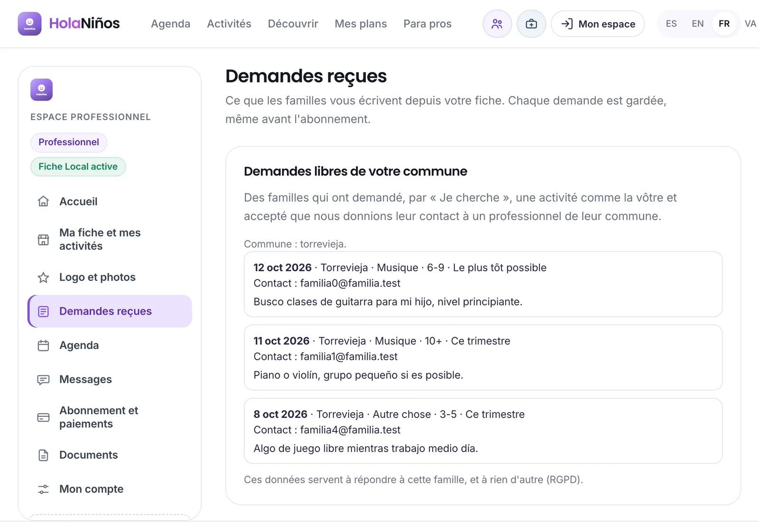Click the Professionnel badge
The image size is (759, 532).
tap(69, 142)
